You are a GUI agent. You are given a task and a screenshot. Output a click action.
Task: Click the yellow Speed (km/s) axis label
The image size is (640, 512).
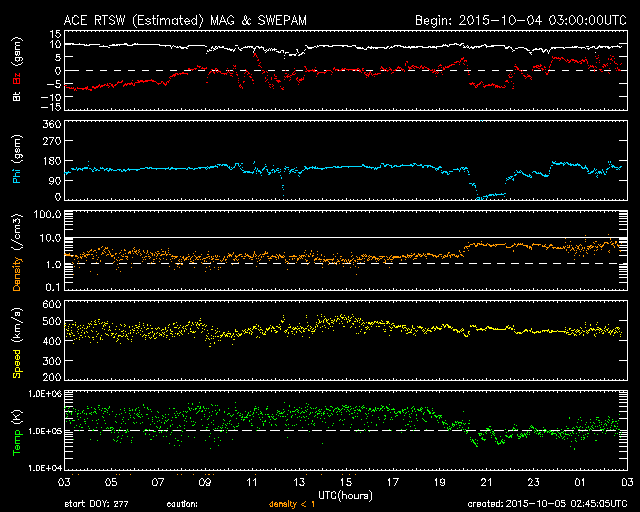17,343
